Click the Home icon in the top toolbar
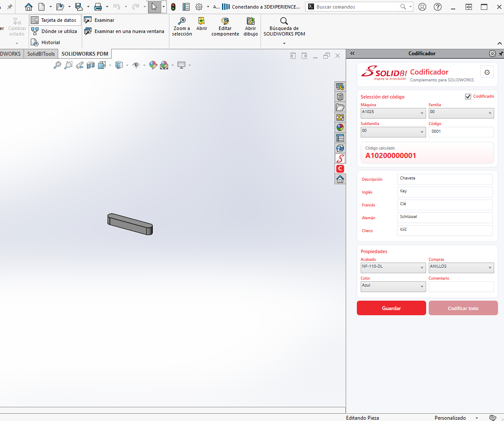Image resolution: width=504 pixels, height=421 pixels. click(29, 7)
